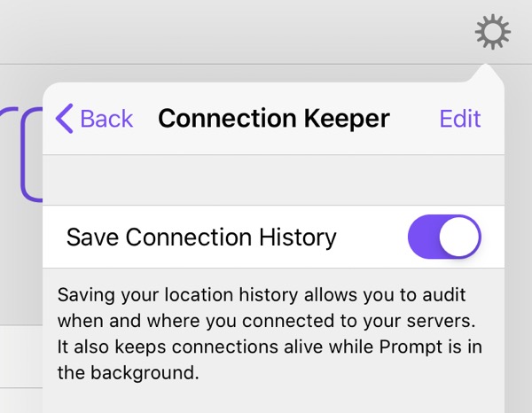The image size is (532, 413).
Task: Click the popover arrow under the gear
Action: (485, 73)
